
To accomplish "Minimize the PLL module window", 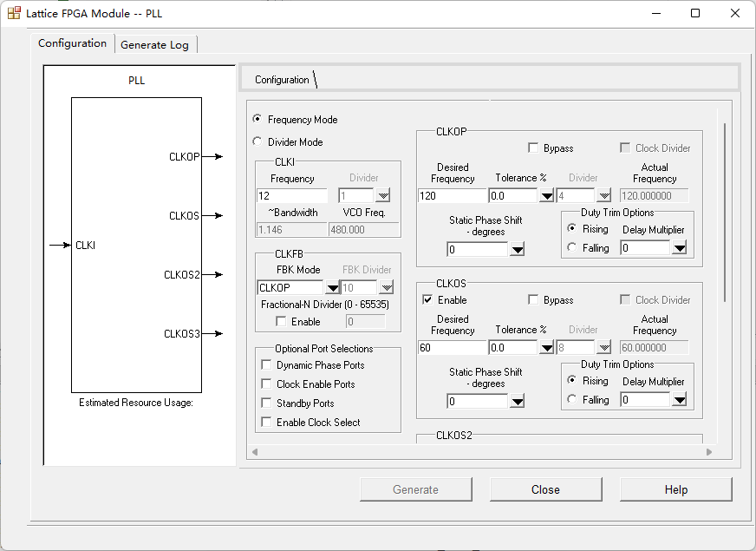I will point(656,13).
